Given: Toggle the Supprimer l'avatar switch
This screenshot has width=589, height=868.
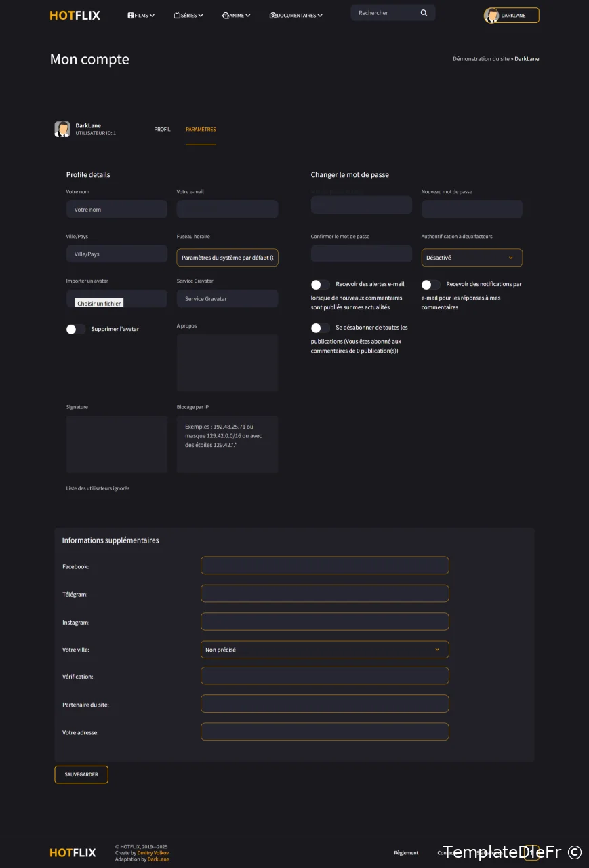Looking at the screenshot, I should tap(76, 329).
